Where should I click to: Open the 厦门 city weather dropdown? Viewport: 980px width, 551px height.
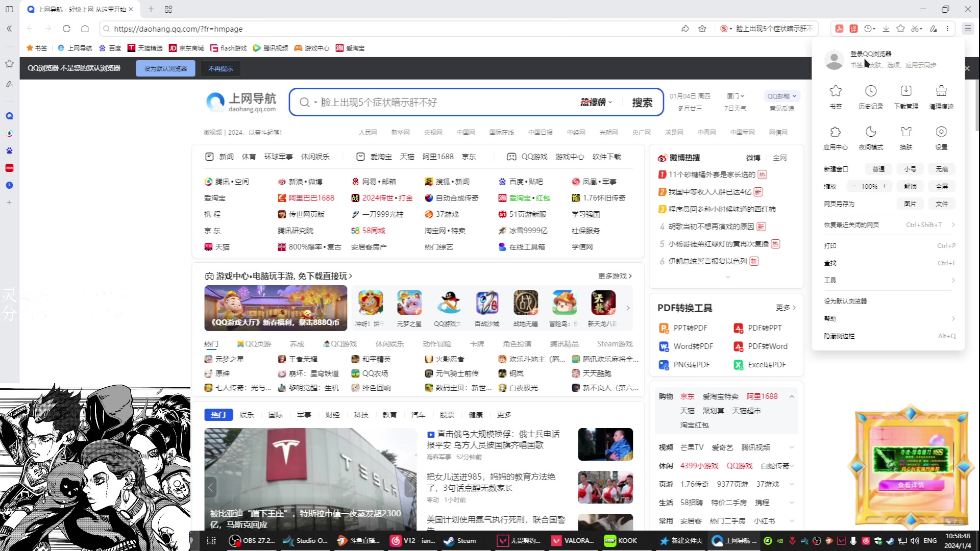pyautogui.click(x=736, y=96)
